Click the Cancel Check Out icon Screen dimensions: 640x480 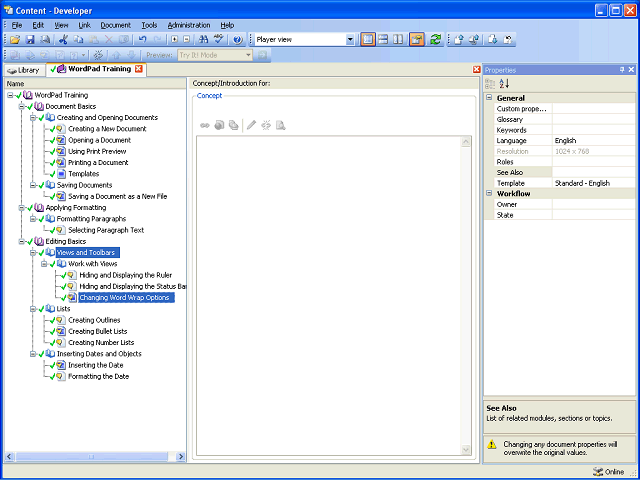pyautogui.click(x=508, y=40)
